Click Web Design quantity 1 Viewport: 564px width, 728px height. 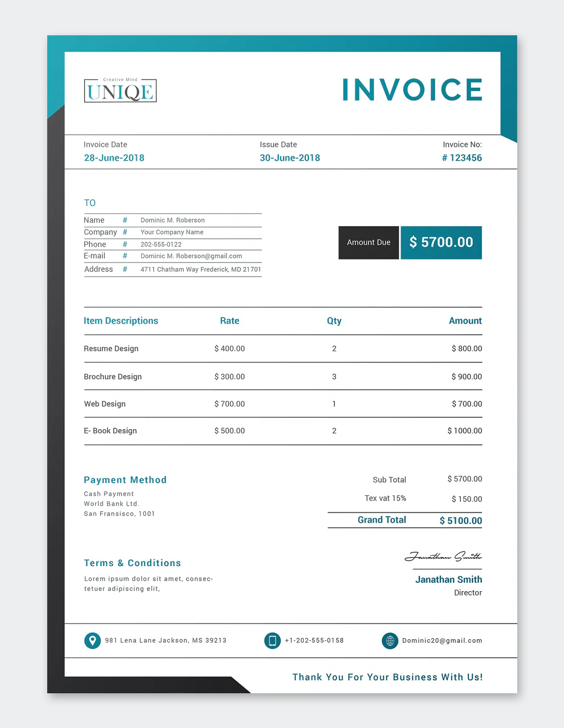coord(334,404)
